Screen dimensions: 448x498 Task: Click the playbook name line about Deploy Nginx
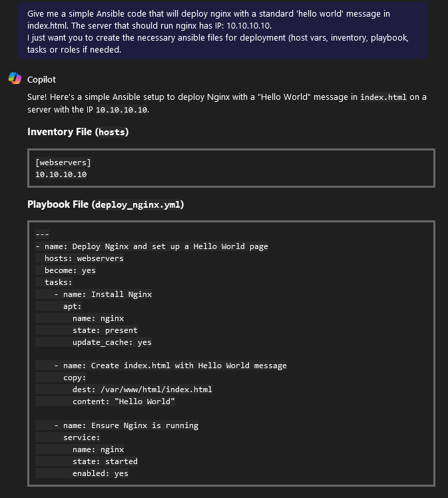point(152,246)
